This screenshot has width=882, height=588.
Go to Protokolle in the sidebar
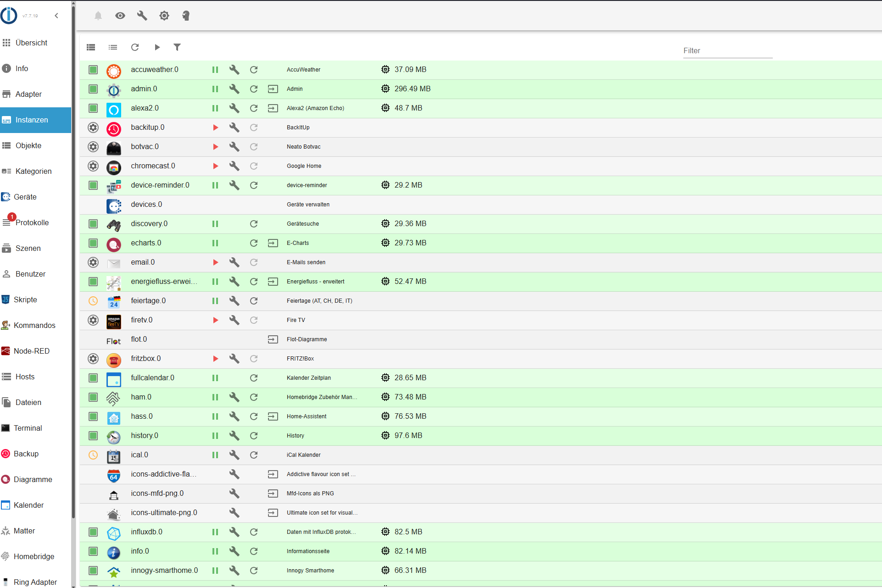tap(32, 222)
